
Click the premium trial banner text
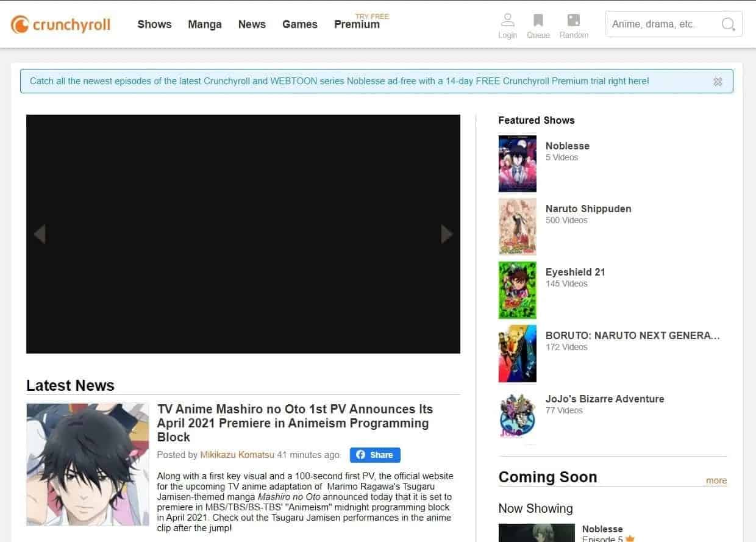339,80
